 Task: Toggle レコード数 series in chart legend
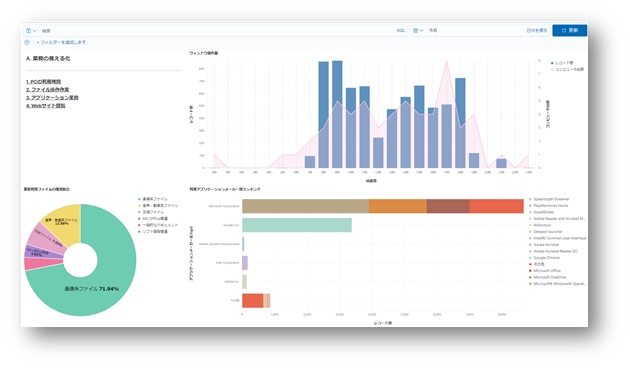click(562, 63)
